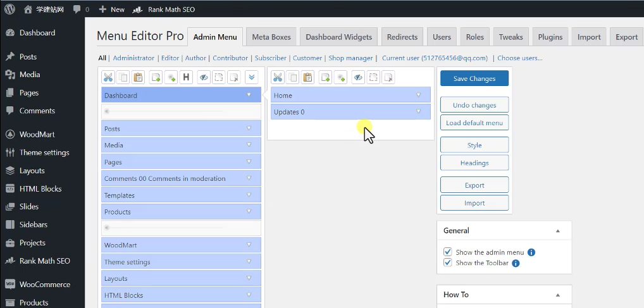Viewport: 644px width, 308px height.
Task: Select the HTML Blocks row in editor
Action: 181,295
